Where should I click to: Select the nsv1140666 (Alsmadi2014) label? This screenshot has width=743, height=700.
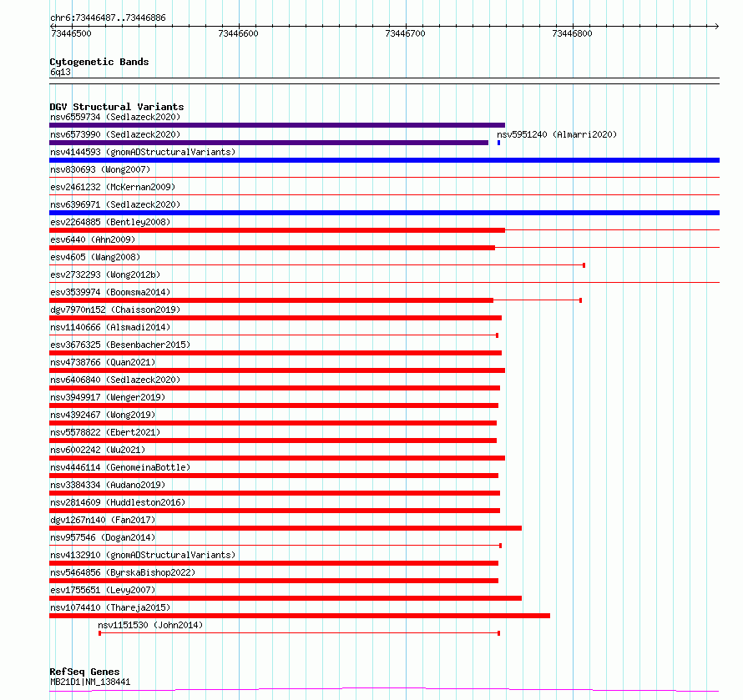tap(110, 327)
